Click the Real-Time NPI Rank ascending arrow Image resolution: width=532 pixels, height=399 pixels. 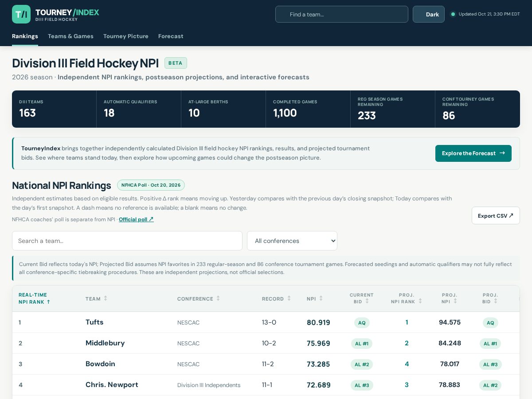(x=48, y=302)
